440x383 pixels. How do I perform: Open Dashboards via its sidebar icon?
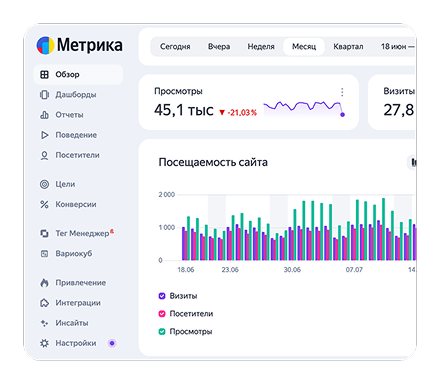tap(44, 95)
